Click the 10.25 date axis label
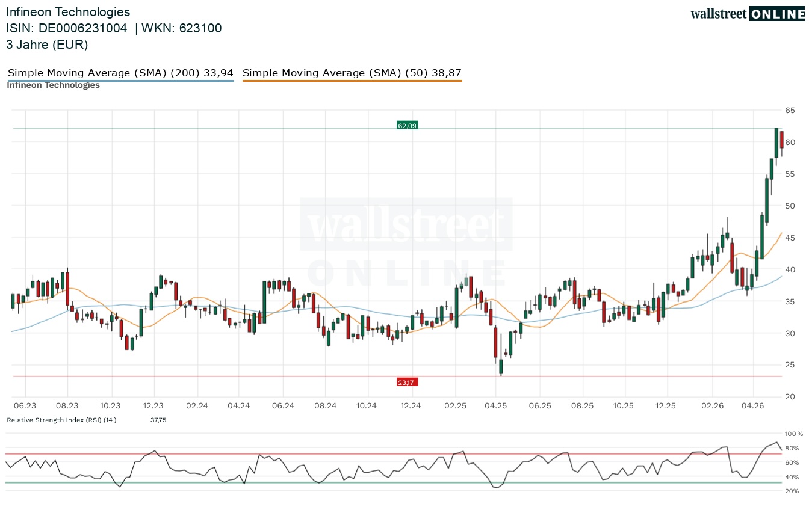Screen dimensions: 812x507 624,406
